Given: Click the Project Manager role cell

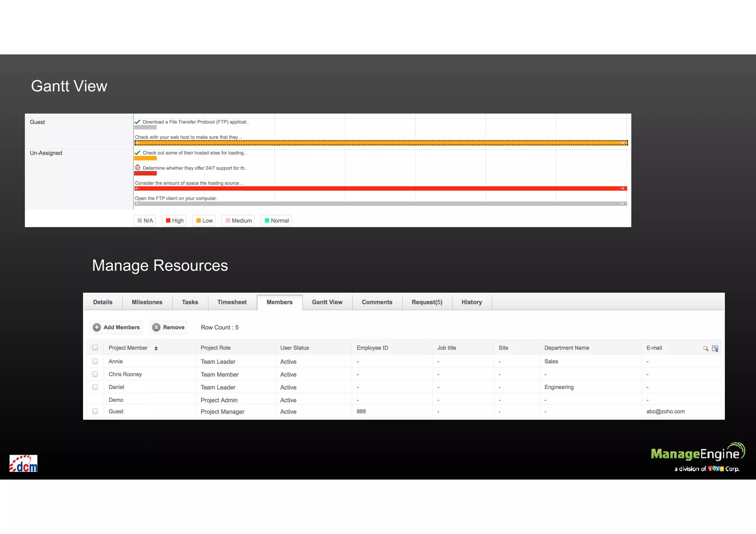Looking at the screenshot, I should tap(223, 412).
